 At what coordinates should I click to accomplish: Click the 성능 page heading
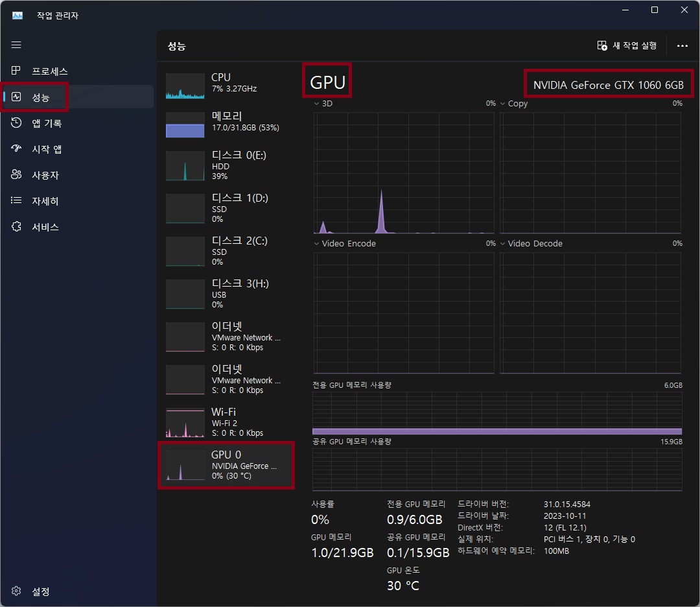click(177, 46)
